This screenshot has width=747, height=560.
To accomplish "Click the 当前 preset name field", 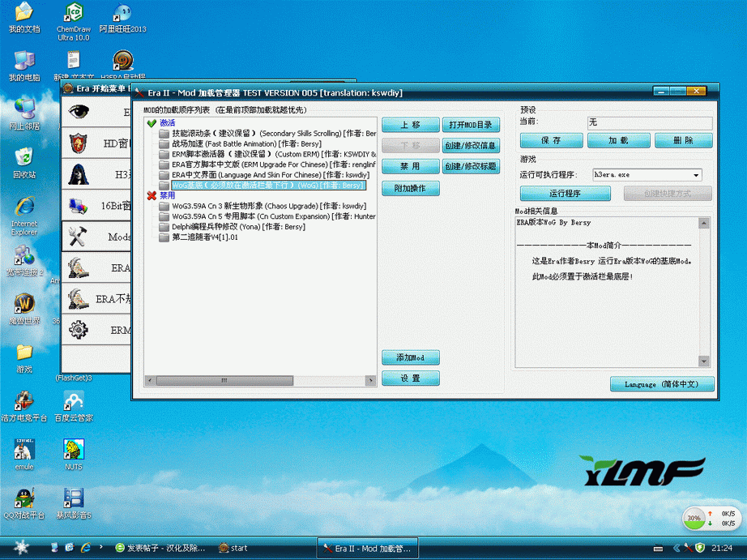I will pos(650,123).
